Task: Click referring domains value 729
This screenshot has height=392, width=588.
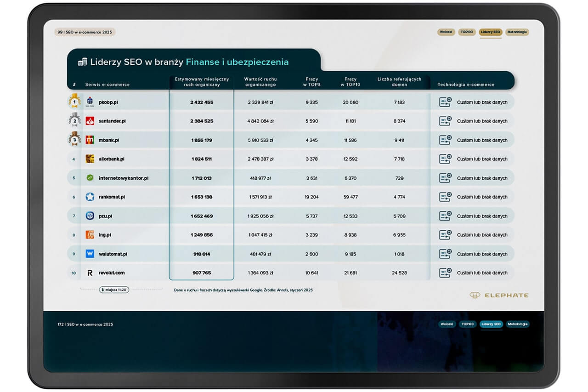Action: (x=399, y=178)
